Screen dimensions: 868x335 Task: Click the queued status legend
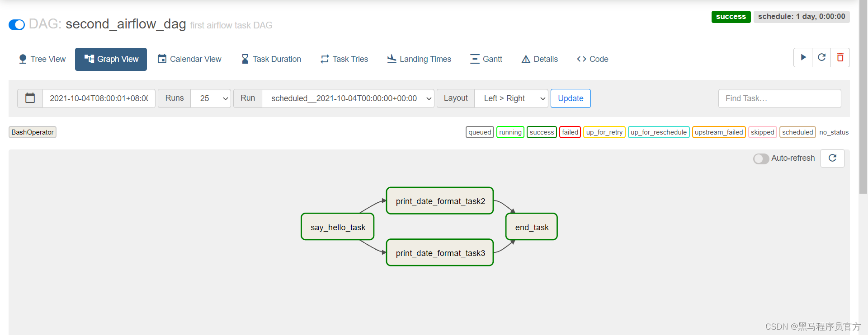tap(480, 132)
